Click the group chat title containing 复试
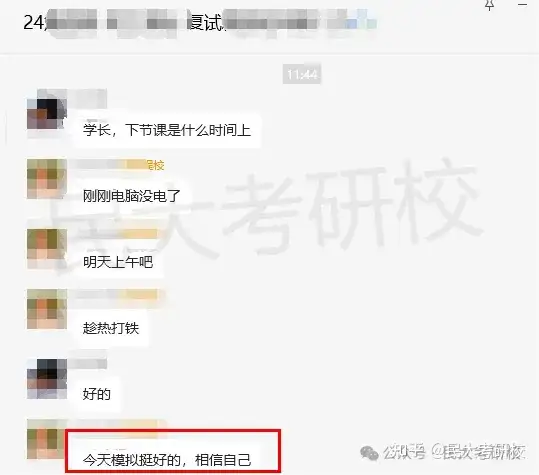The height and width of the screenshot is (475, 539). [200, 22]
